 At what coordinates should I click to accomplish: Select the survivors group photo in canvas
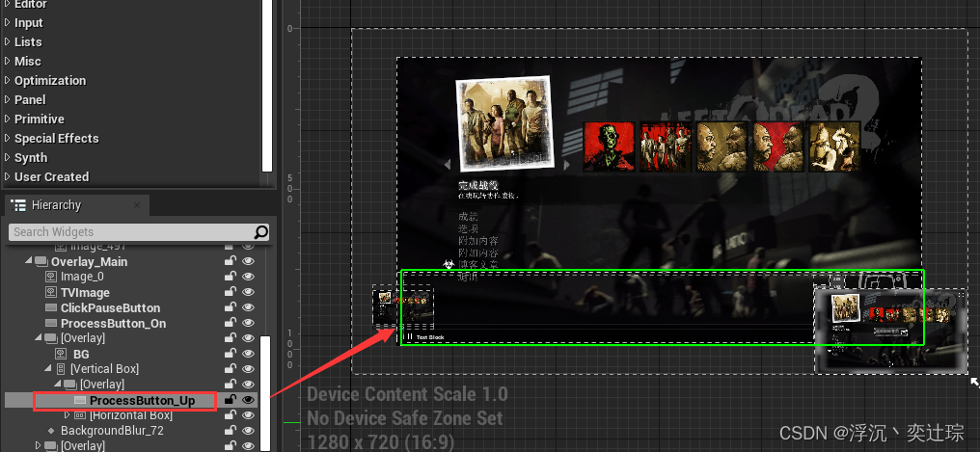pyautogui.click(x=505, y=123)
